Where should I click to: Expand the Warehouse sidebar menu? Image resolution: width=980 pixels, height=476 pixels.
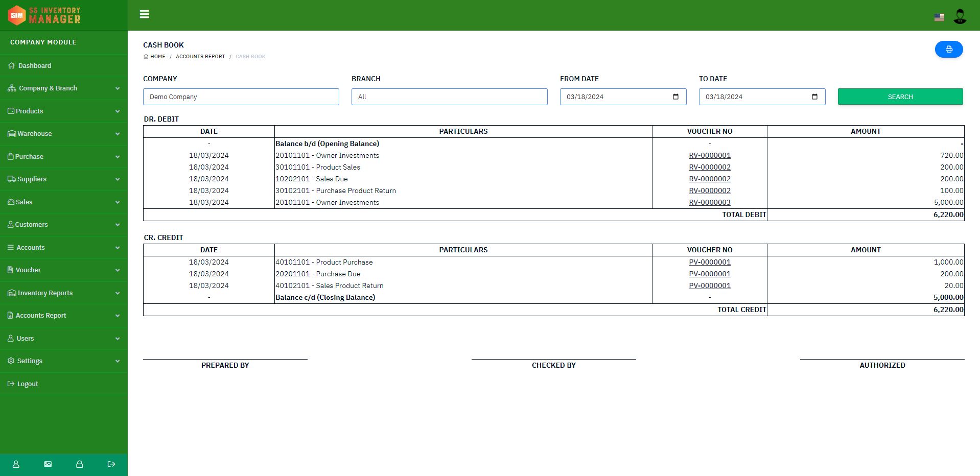click(64, 134)
